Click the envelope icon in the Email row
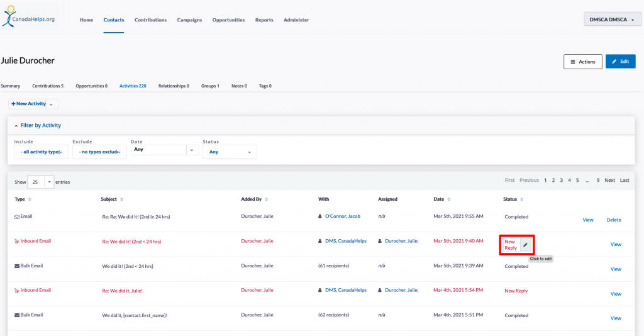Viewport: 644px width, 336px height. click(x=17, y=216)
